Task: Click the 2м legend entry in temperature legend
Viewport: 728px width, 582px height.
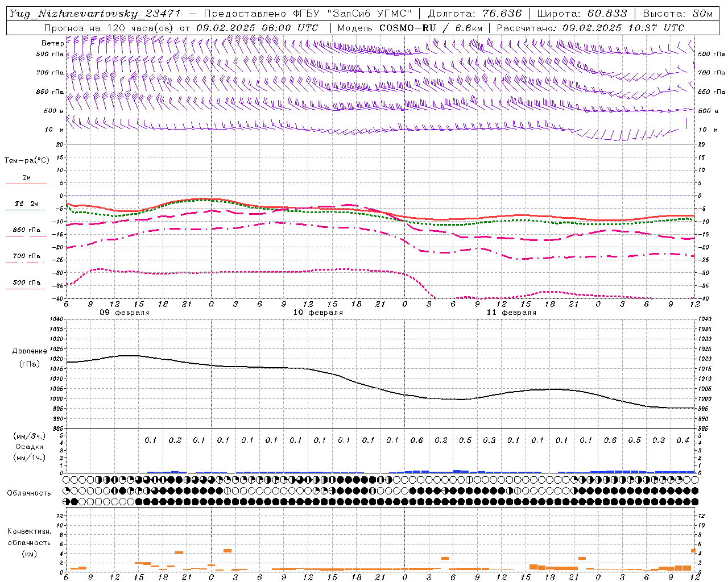Action: point(27,178)
